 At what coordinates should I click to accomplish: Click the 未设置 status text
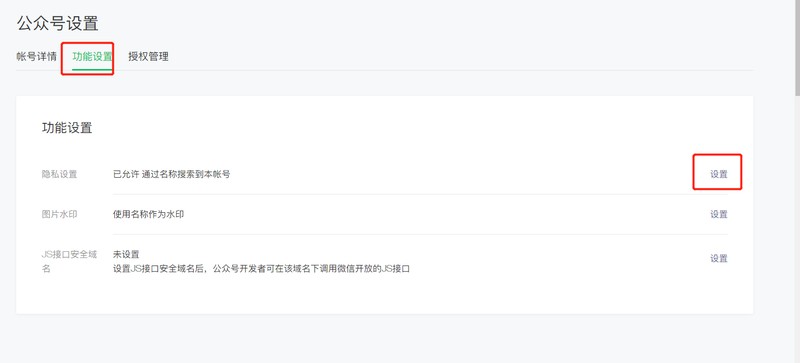126,254
